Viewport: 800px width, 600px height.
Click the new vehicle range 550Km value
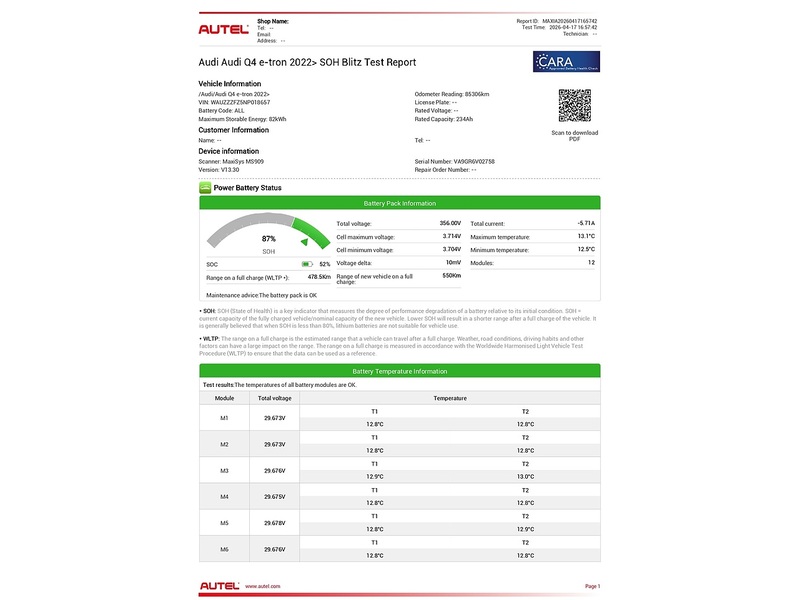point(452,276)
